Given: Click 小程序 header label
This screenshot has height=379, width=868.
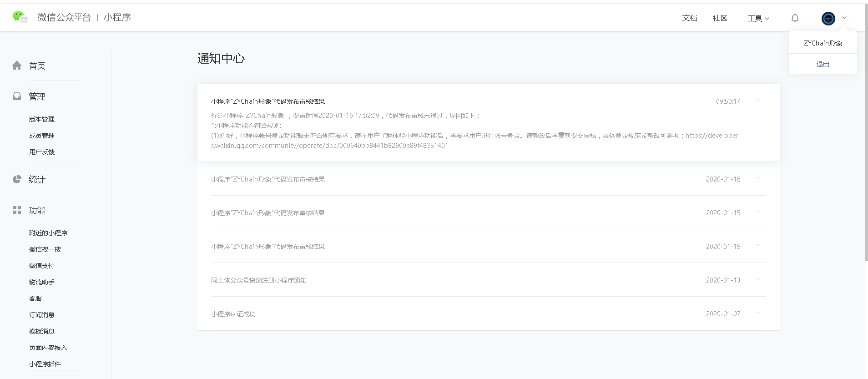Looking at the screenshot, I should pos(117,17).
